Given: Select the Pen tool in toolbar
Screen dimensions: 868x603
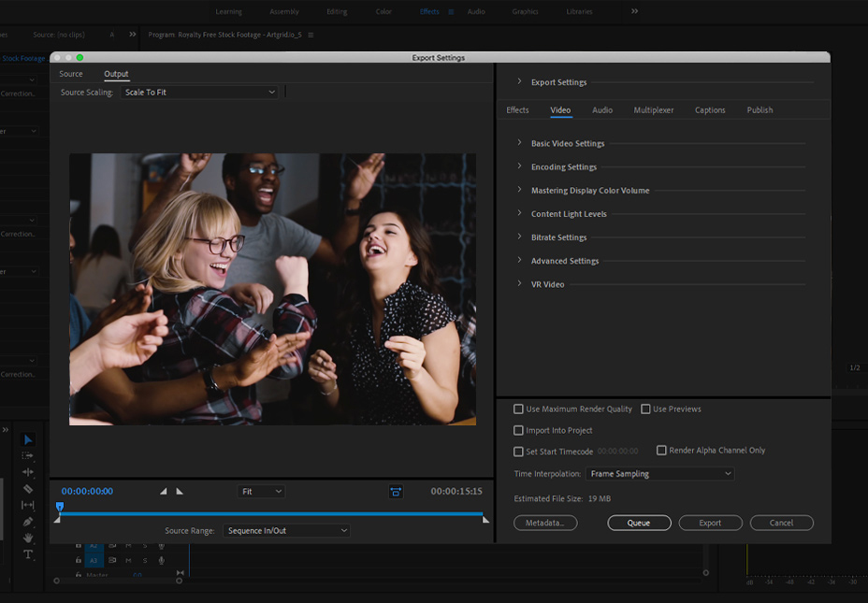Looking at the screenshot, I should click(28, 521).
